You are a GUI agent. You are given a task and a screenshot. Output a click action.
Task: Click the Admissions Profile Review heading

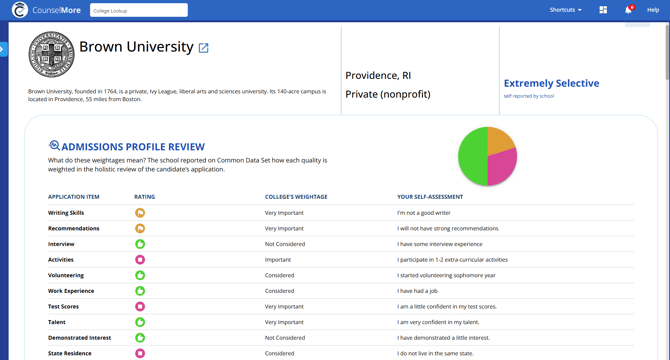click(133, 147)
